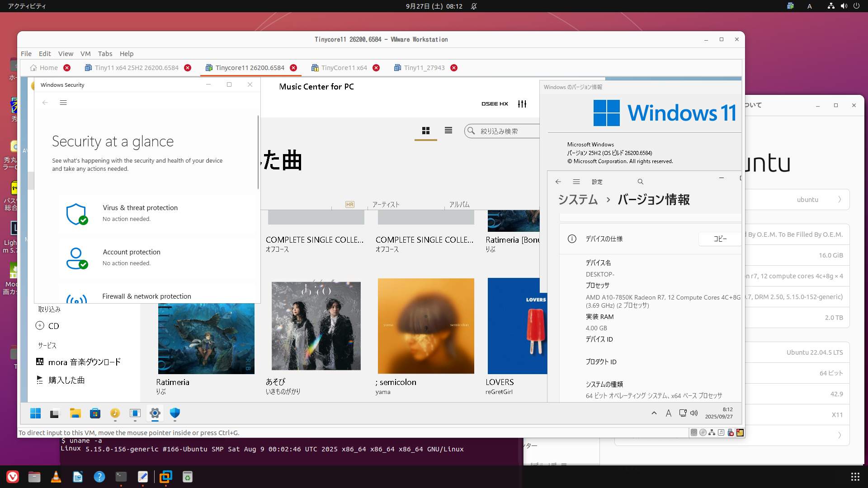Expand the ubuntu device name row

(x=839, y=199)
